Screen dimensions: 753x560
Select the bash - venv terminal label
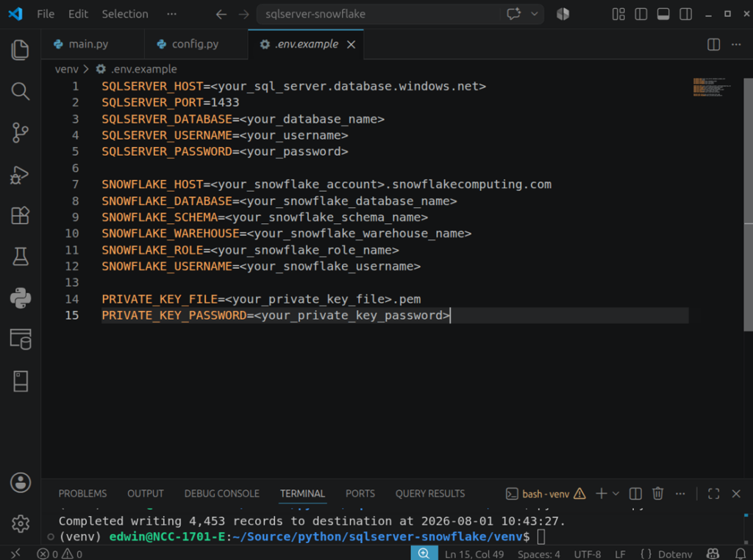coord(546,494)
